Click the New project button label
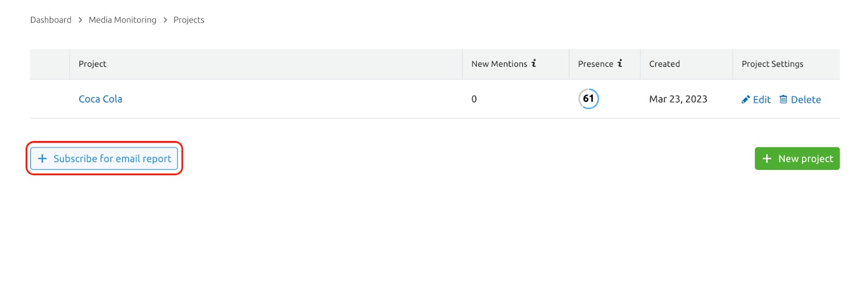This screenshot has height=282, width=868. point(806,159)
